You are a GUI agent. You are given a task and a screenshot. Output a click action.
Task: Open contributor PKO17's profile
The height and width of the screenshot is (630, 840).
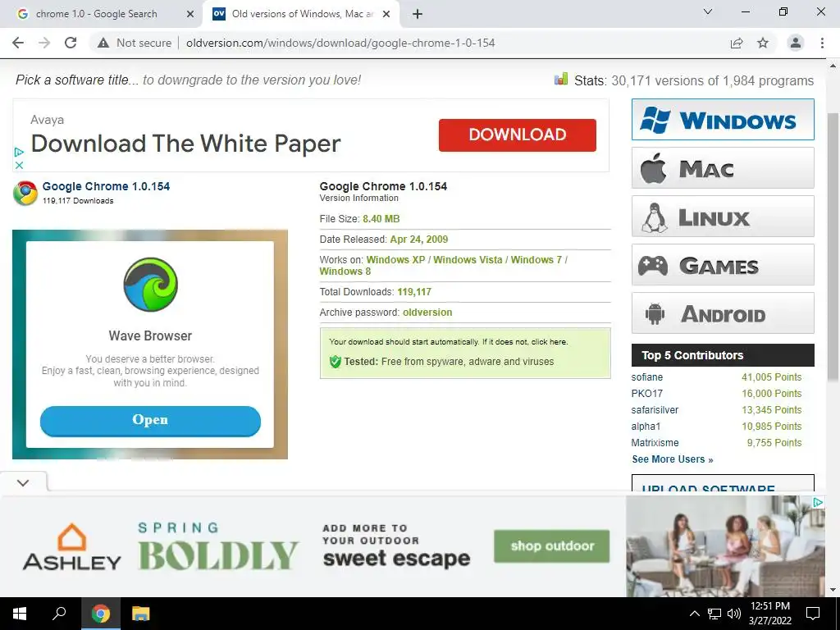(647, 394)
